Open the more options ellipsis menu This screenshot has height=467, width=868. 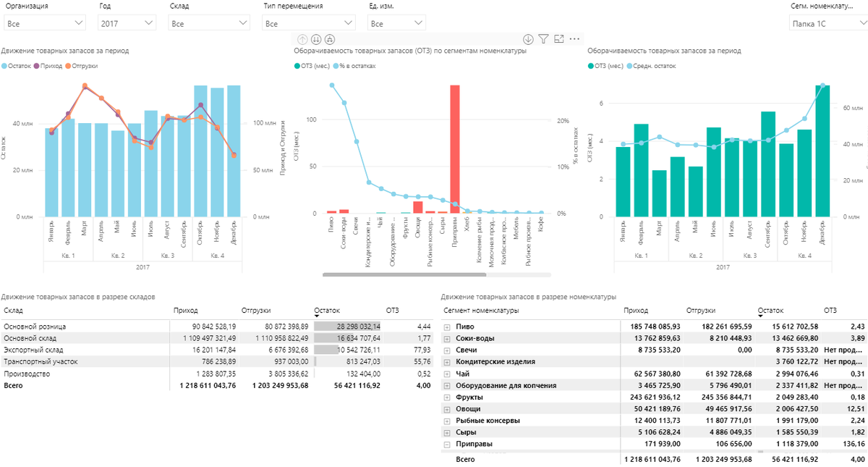(575, 39)
